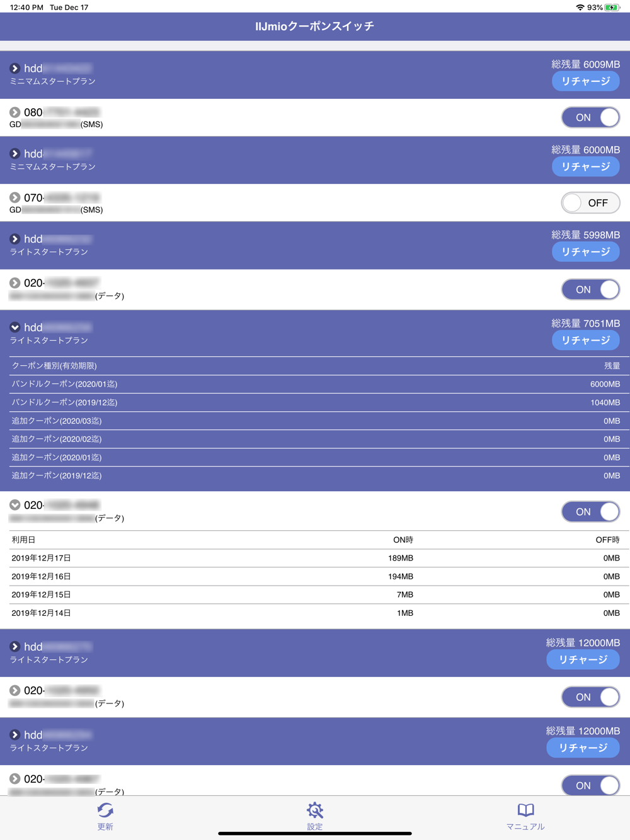Expand the first hdd plan with 12000MB remaining
The height and width of the screenshot is (840, 630).
(14, 647)
